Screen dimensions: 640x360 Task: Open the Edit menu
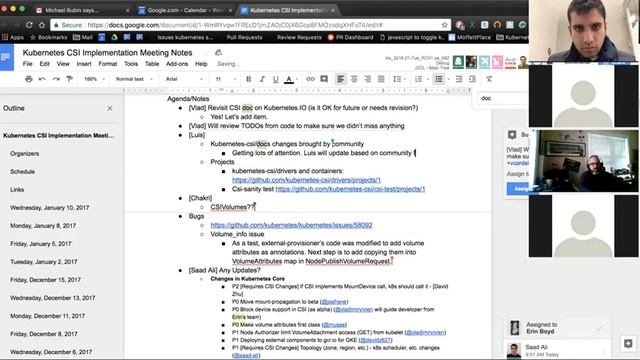[x=44, y=64]
